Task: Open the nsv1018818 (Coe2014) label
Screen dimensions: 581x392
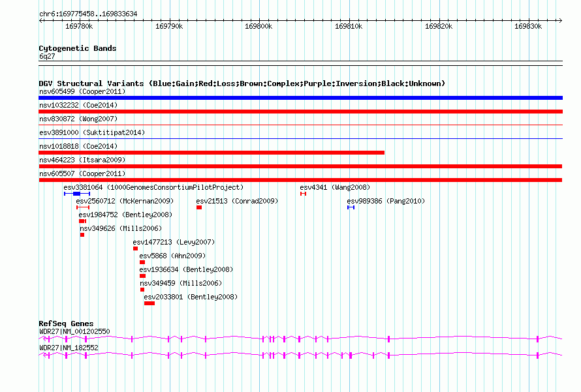Action: coord(78,146)
